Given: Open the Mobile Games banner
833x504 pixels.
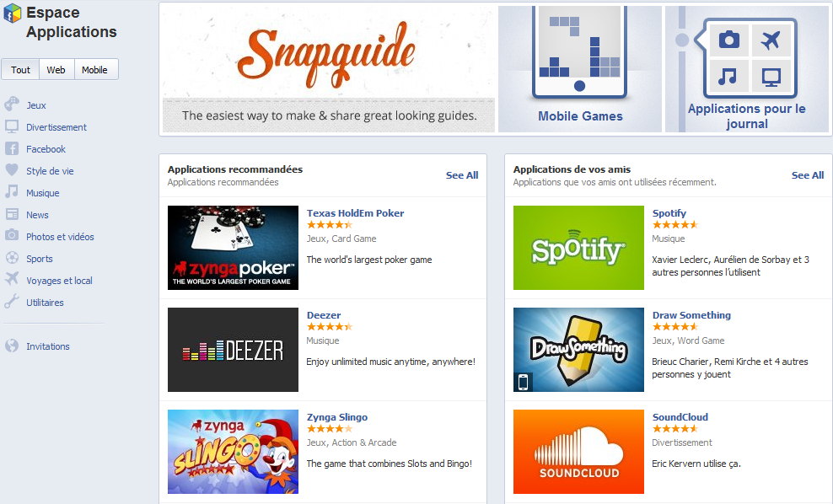Looking at the screenshot, I should (580, 69).
